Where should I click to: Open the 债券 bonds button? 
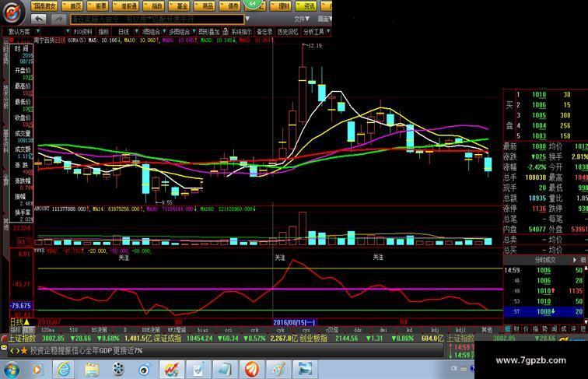click(x=230, y=6)
